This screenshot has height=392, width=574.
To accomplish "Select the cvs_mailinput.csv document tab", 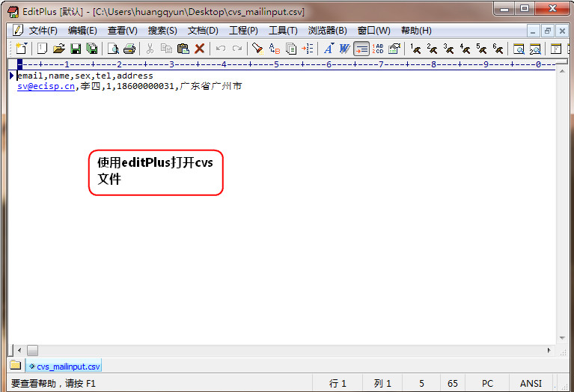I will tap(64, 367).
